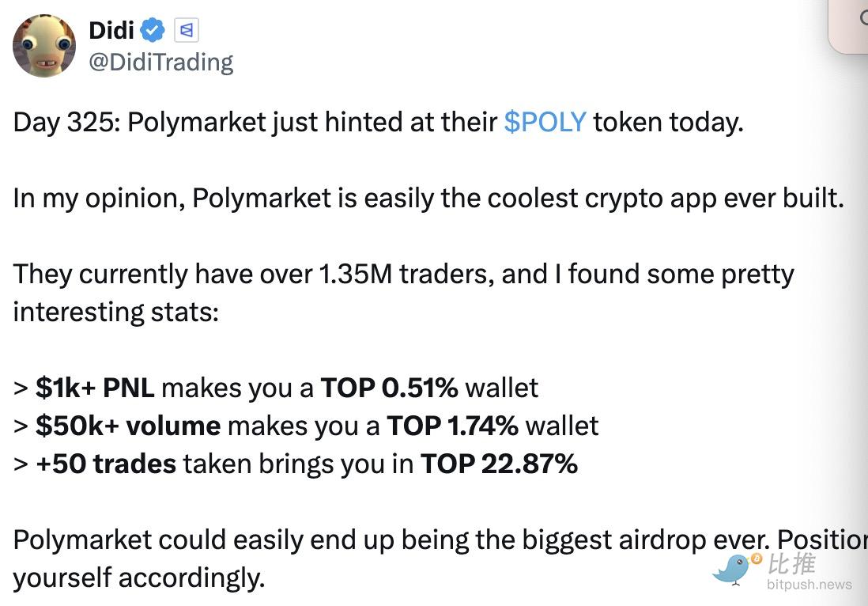Click the bold "+50 trades" text
The image size is (868, 606).
pos(106,464)
